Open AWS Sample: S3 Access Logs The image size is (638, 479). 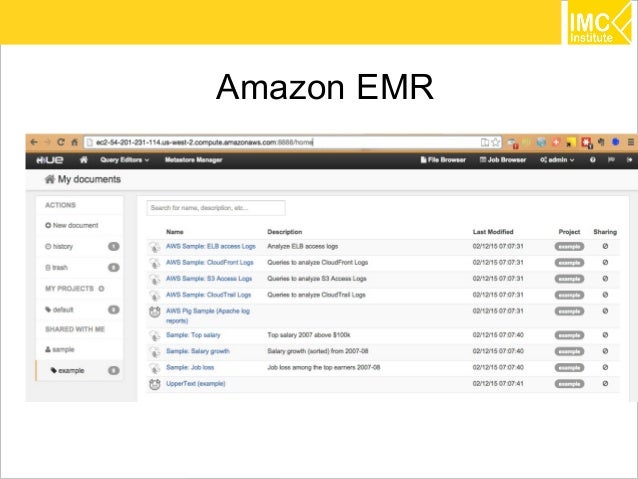[x=209, y=279]
